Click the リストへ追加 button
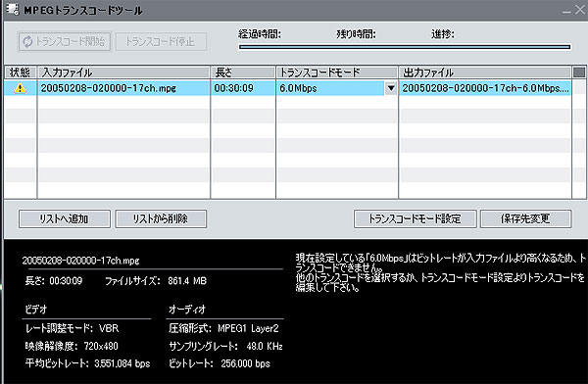588x384 pixels. 65,218
